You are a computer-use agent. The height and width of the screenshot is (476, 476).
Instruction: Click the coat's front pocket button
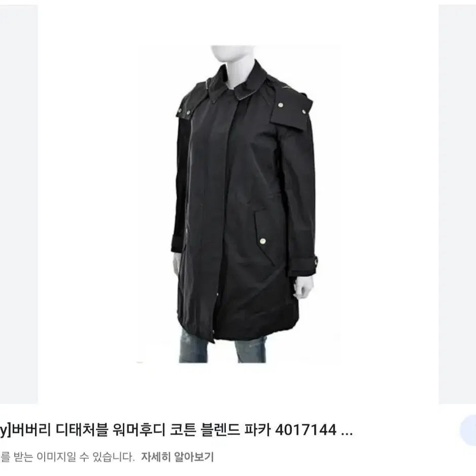click(x=263, y=242)
